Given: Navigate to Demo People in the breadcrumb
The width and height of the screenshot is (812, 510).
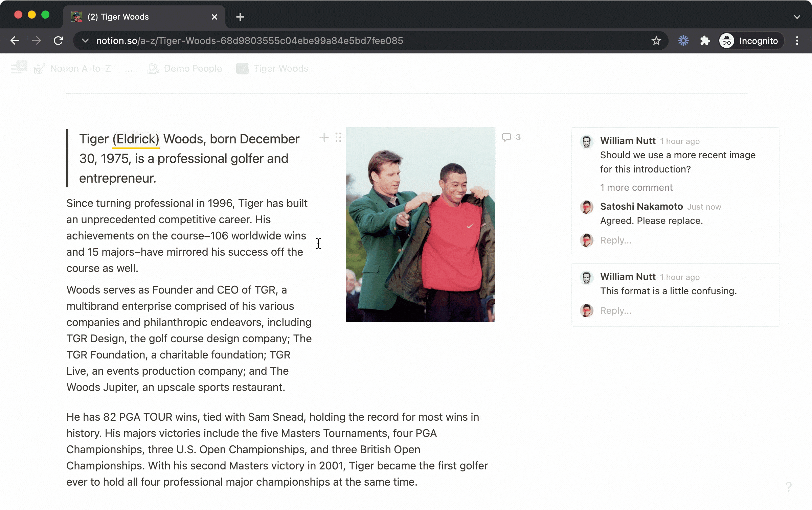Looking at the screenshot, I should (193, 68).
